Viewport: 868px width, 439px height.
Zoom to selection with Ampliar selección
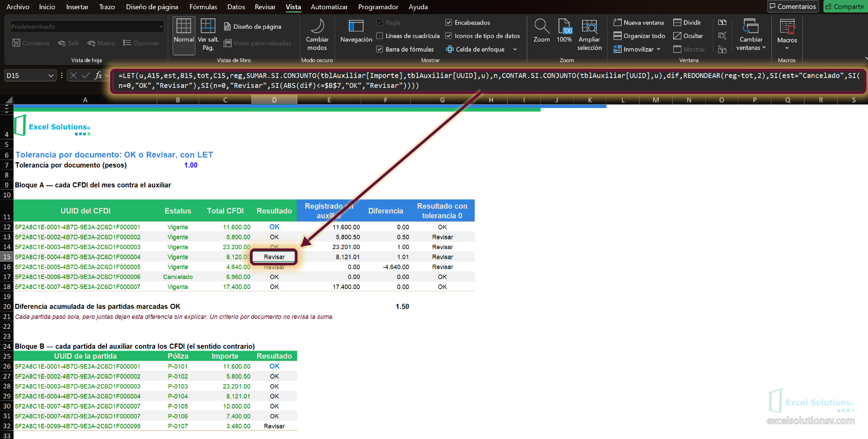point(590,35)
